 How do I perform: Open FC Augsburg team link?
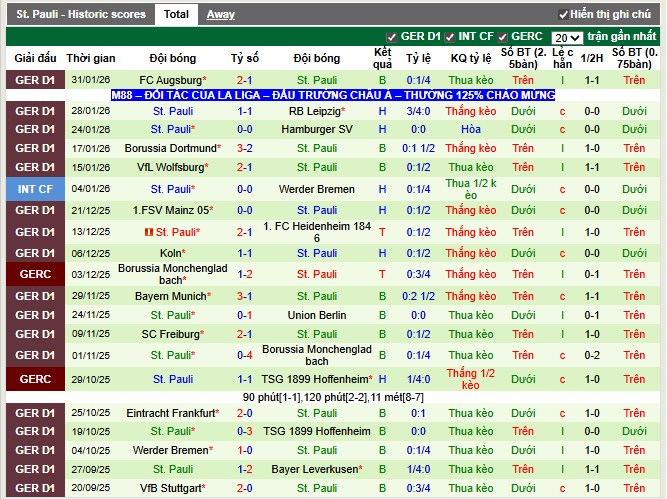click(173, 80)
